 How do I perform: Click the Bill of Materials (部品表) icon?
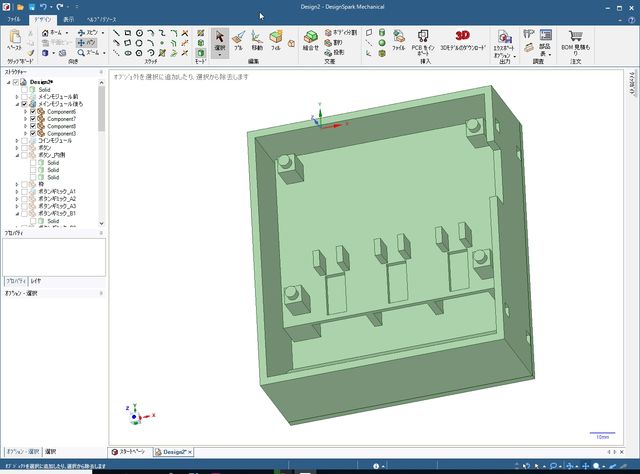(x=546, y=35)
